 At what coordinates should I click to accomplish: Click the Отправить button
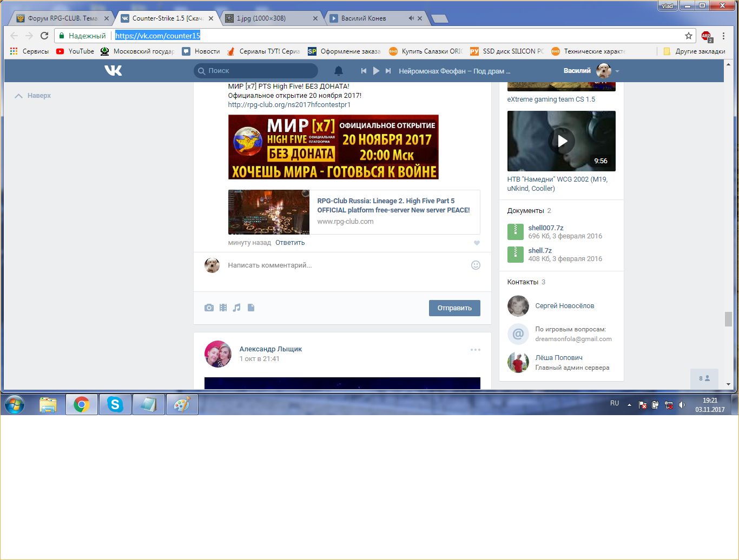coord(454,308)
